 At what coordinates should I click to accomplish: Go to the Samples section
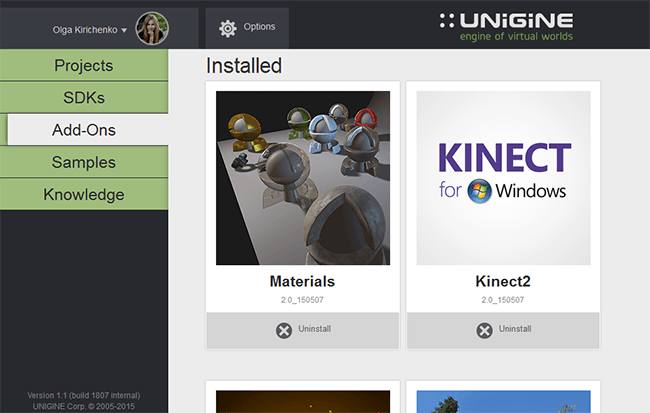coord(83,162)
